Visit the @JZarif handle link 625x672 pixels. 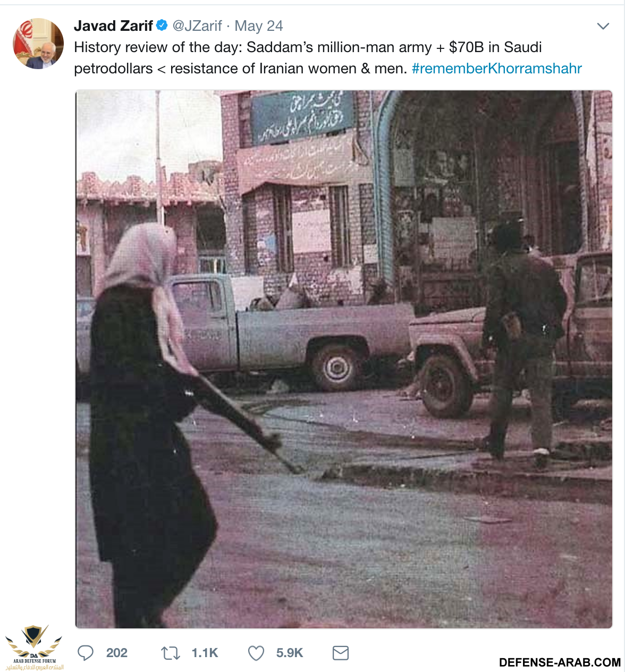point(197,26)
